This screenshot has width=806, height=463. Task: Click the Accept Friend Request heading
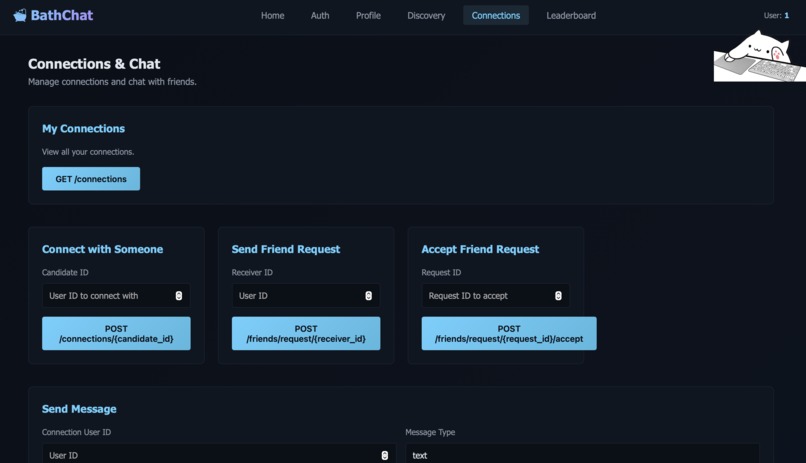point(480,249)
